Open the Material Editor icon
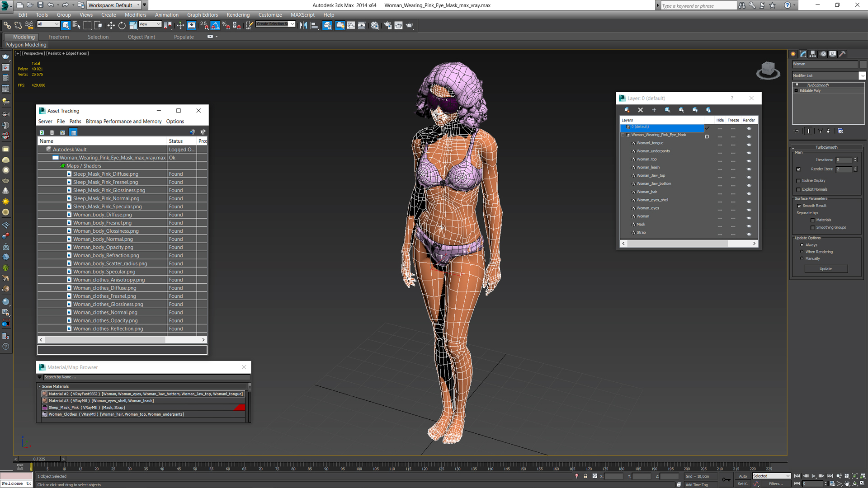The height and width of the screenshot is (488, 868). tap(375, 25)
